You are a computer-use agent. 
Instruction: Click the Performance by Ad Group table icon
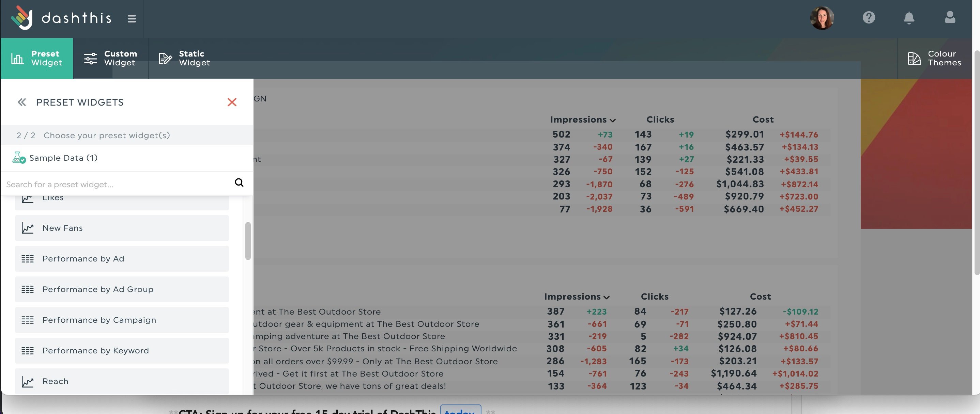[27, 290]
